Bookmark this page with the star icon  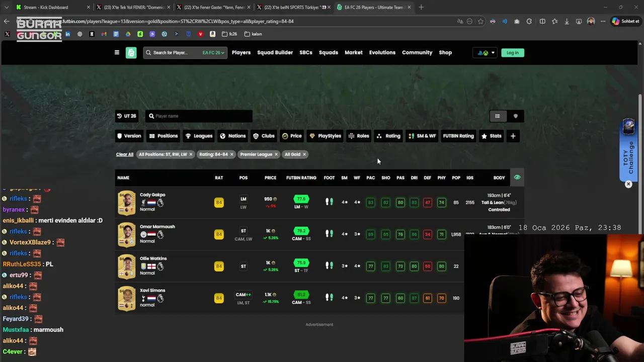[x=481, y=21]
